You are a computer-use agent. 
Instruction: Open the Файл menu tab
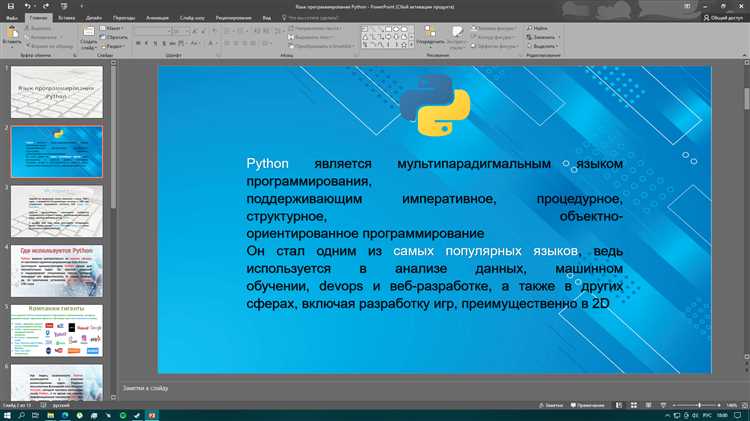click(x=12, y=18)
